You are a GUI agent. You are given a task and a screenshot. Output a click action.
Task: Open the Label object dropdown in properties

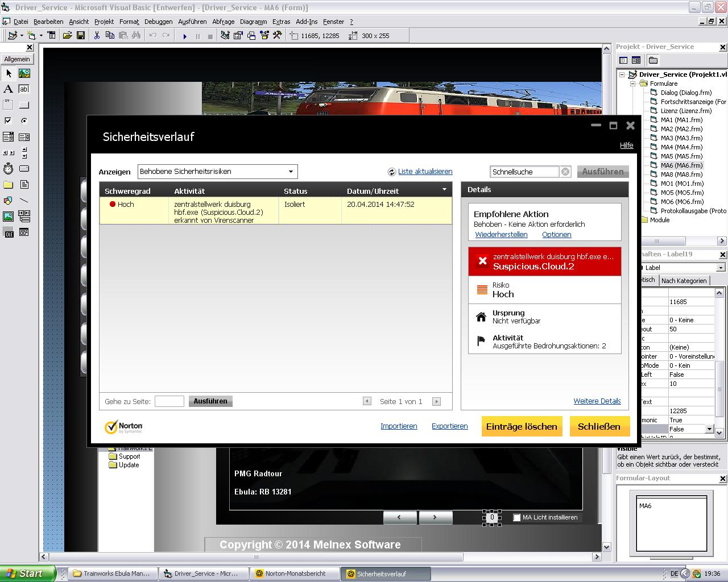point(721,268)
